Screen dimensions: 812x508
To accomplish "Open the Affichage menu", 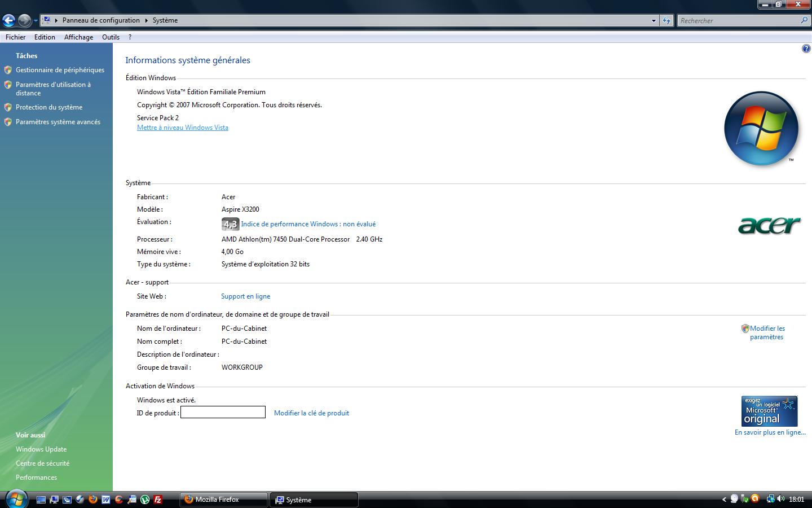I will coord(78,37).
